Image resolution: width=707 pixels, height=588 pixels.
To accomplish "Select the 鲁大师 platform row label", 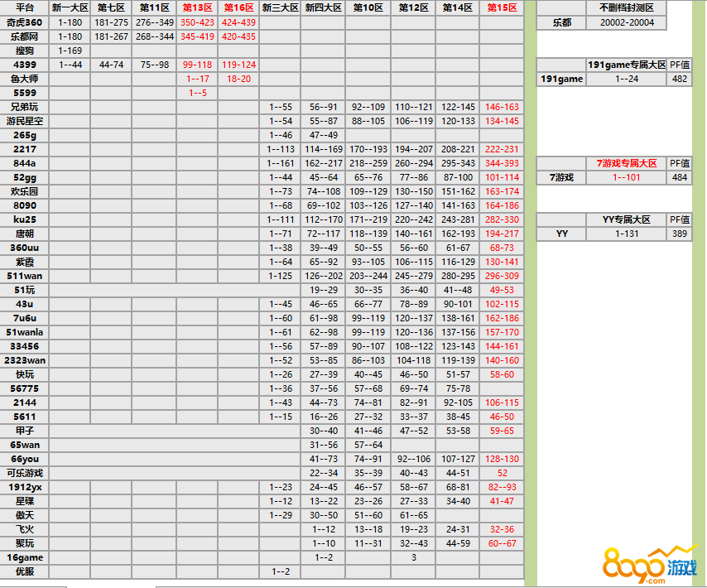I will click(25, 79).
